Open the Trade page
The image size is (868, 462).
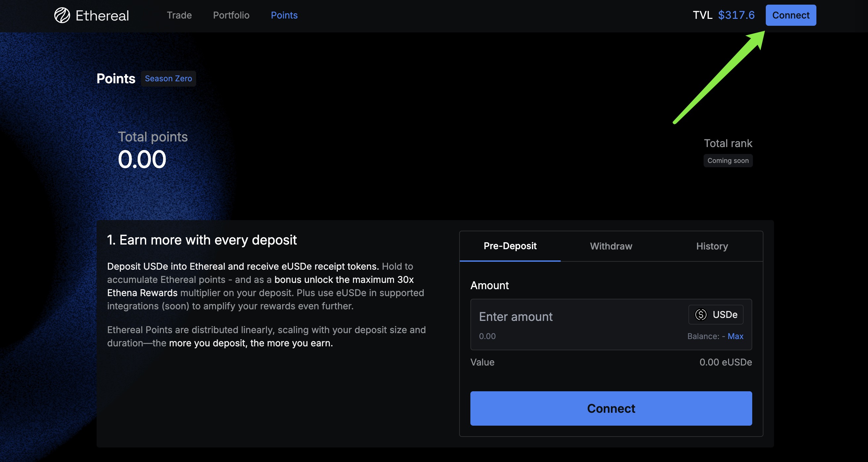[179, 15]
